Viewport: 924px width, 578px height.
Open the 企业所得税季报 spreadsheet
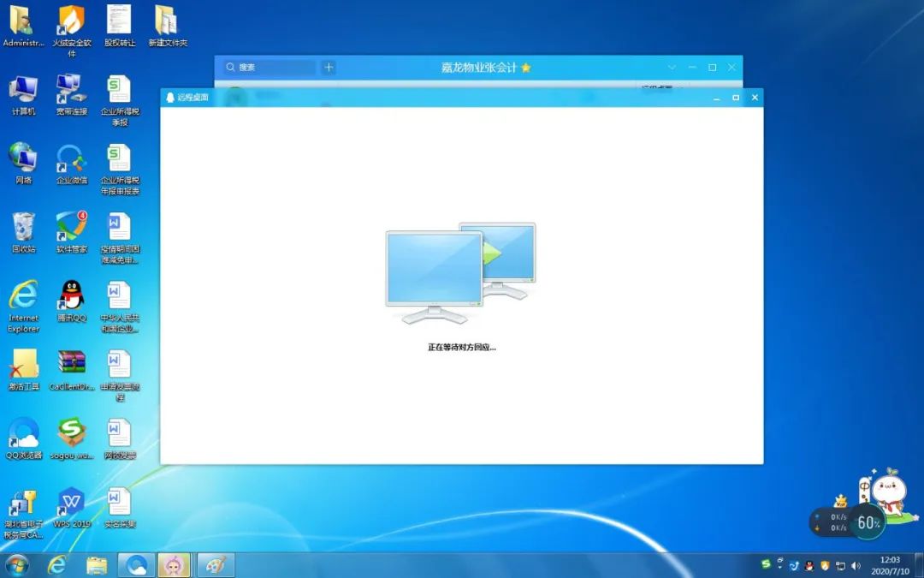[120, 100]
